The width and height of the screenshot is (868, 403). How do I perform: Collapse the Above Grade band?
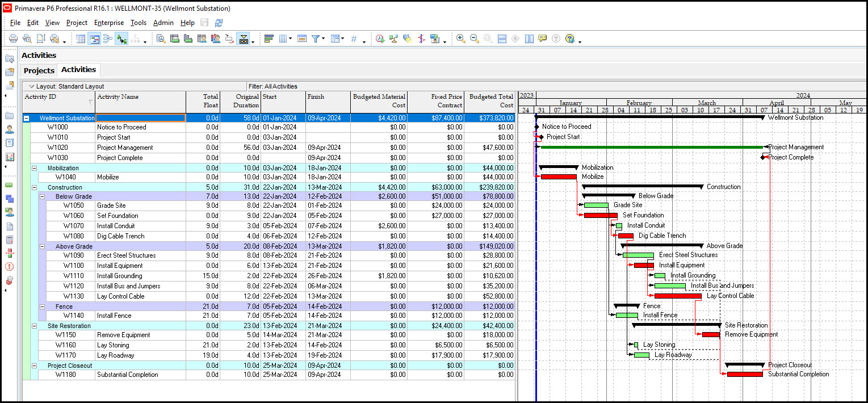(42, 246)
